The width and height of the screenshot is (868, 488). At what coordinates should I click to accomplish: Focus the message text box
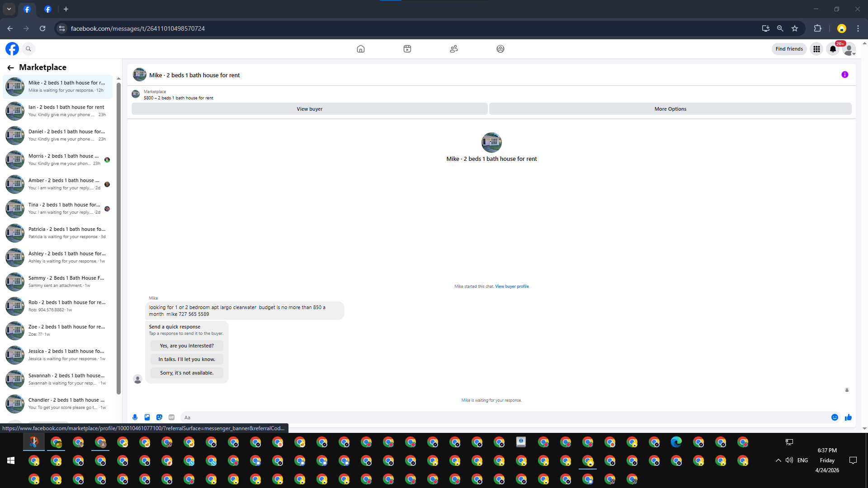click(504, 418)
